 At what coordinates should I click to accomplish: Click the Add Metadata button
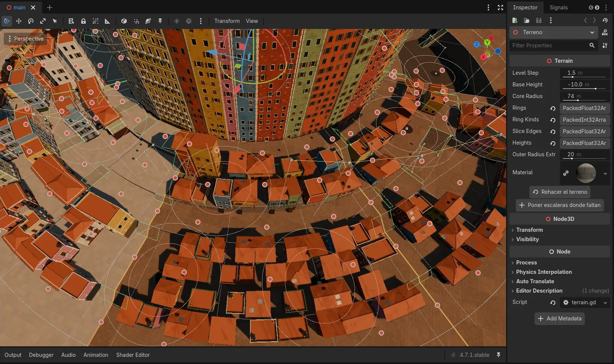coord(560,319)
